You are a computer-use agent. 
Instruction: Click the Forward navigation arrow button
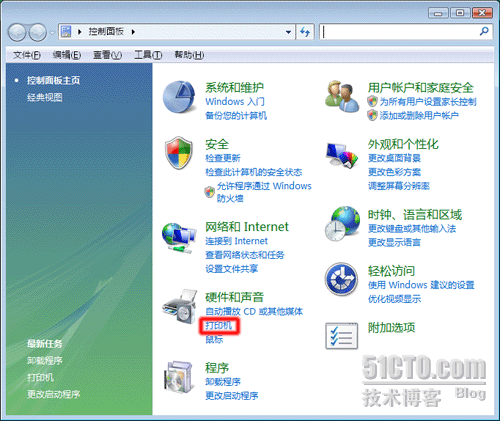[x=38, y=32]
